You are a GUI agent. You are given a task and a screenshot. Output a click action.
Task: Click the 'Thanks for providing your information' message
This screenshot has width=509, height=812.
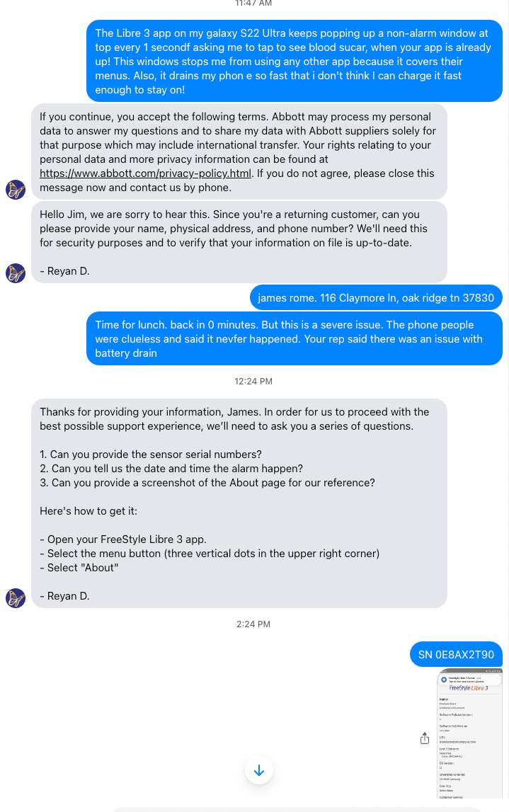[239, 503]
